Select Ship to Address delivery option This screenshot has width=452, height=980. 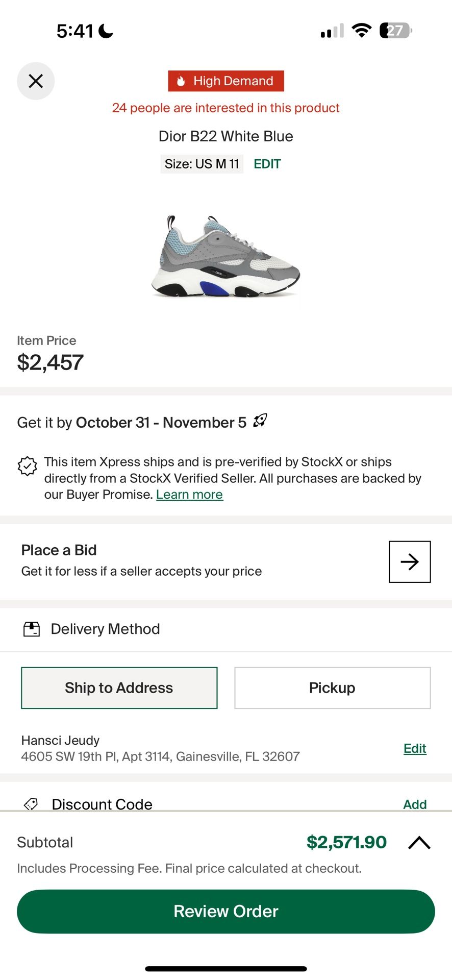pyautogui.click(x=119, y=688)
